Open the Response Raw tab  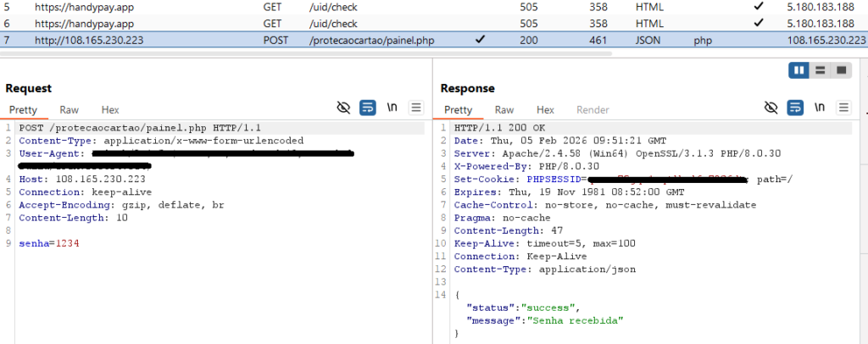504,110
